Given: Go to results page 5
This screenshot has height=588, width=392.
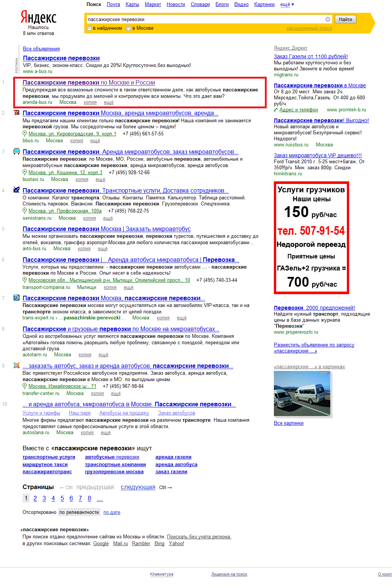Looking at the screenshot, I should [62, 498].
